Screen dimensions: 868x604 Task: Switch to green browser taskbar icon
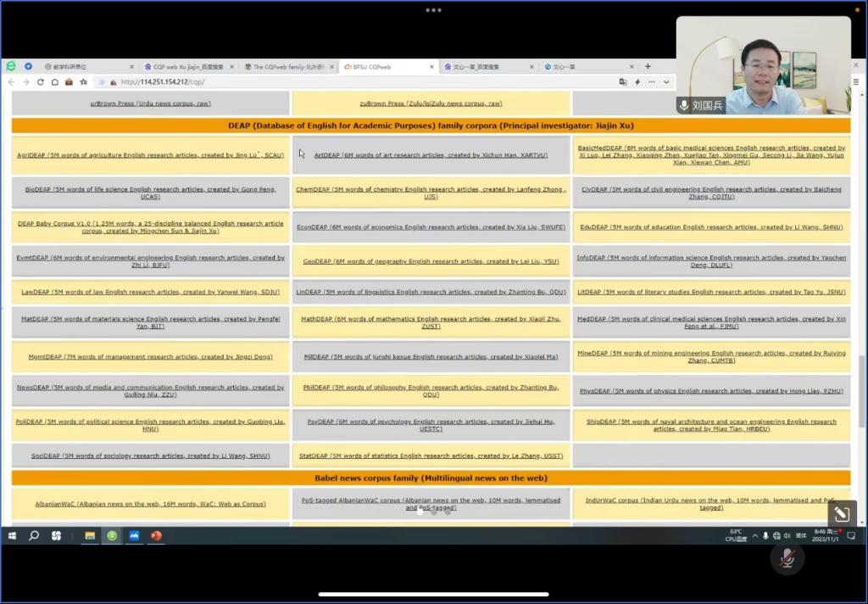(x=113, y=536)
